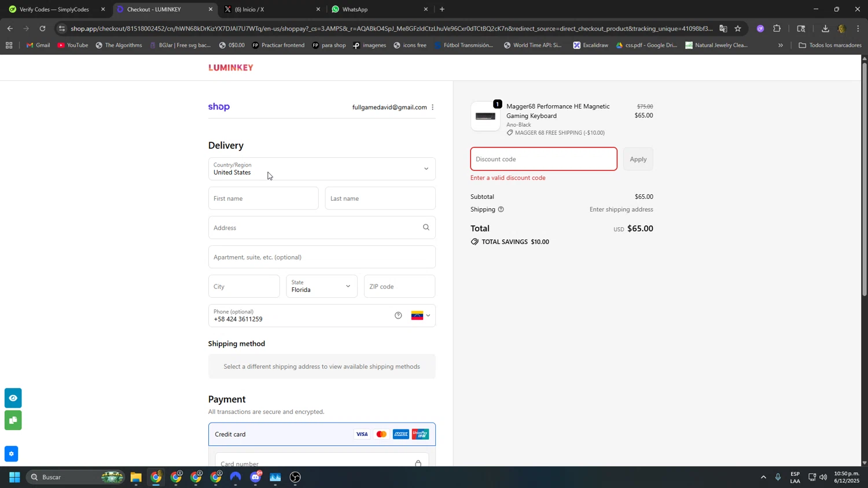The width and height of the screenshot is (868, 488).
Task: Open the browser Extensions puzzle icon
Action: pyautogui.click(x=777, y=28)
